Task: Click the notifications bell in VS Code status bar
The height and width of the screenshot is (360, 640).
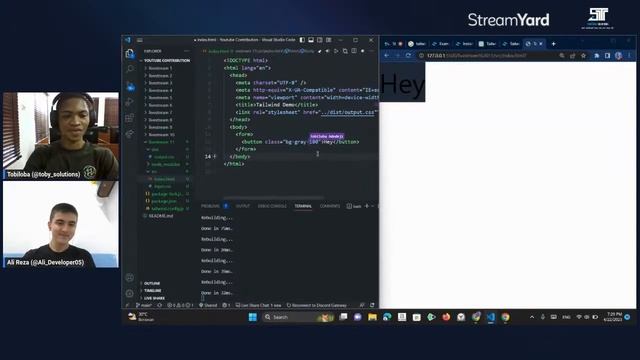Action: tap(372, 305)
